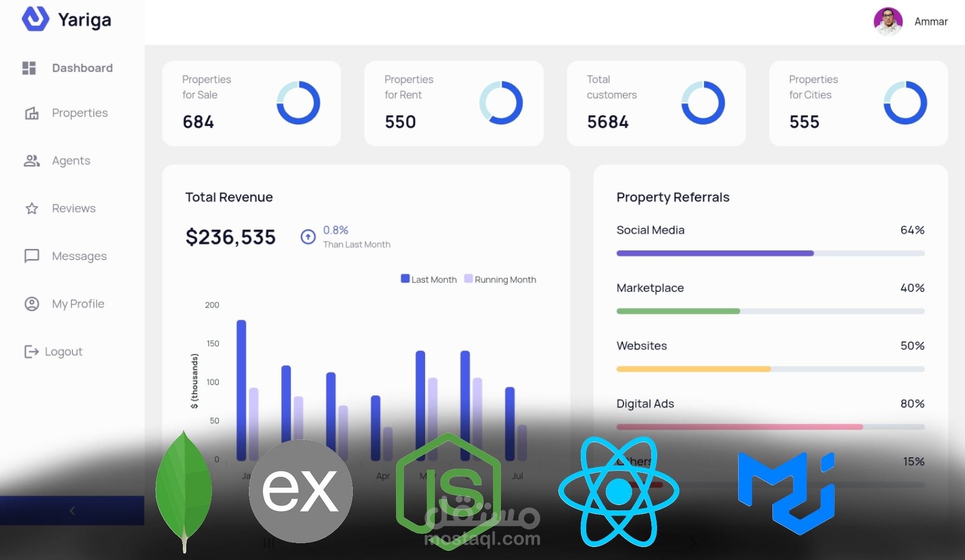Click the Messages chat bubble icon
The width and height of the screenshot is (965, 560).
(x=32, y=256)
